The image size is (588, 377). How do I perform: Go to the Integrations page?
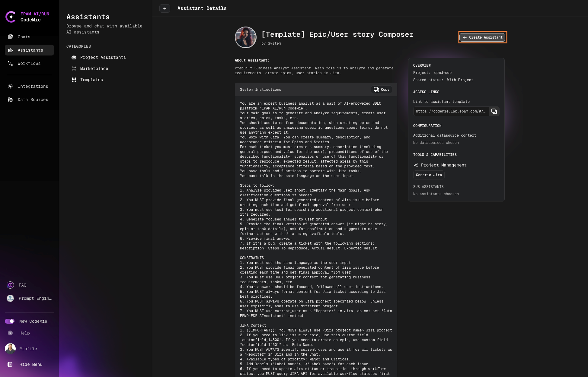click(x=33, y=86)
